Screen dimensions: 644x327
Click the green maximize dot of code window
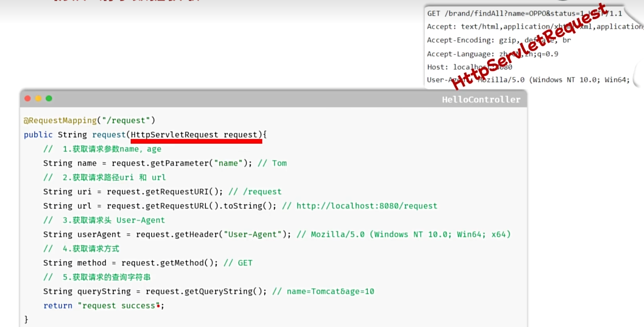tap(49, 99)
